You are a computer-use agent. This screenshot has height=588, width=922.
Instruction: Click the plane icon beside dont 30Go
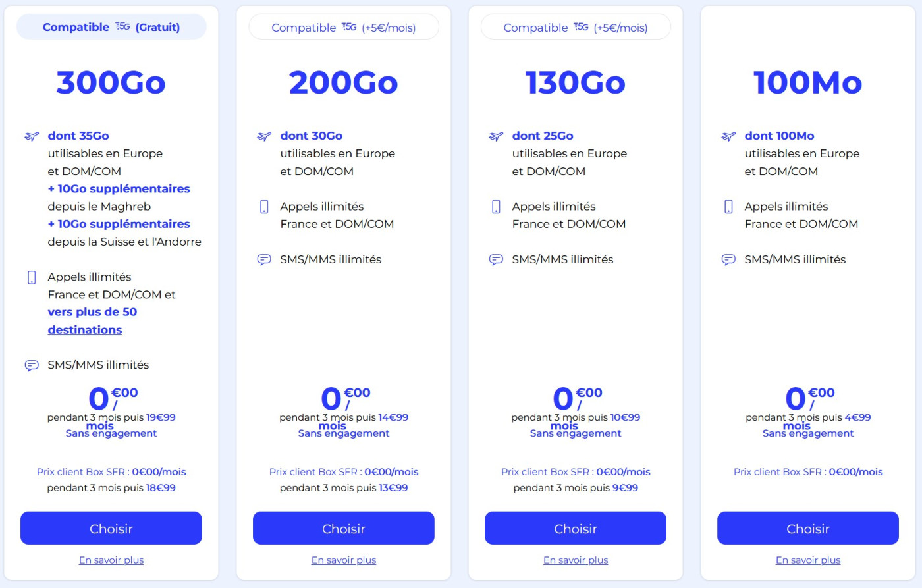[x=263, y=136]
